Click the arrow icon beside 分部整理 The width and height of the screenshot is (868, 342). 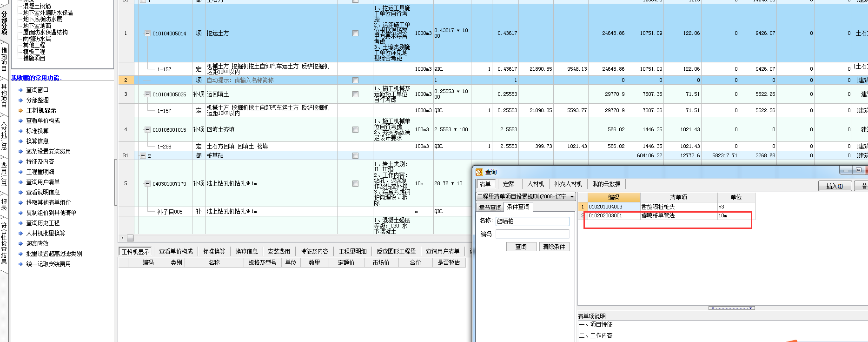point(20,101)
